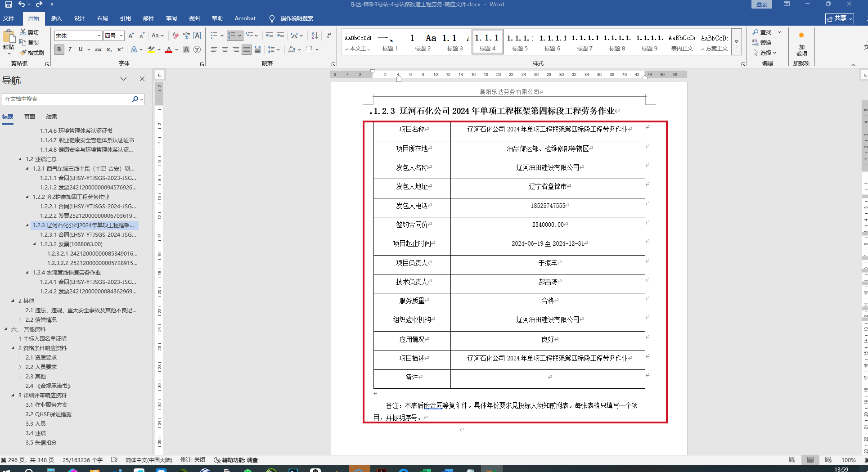Toggle character shading
Viewport: 868px width, 472px height.
186,49
